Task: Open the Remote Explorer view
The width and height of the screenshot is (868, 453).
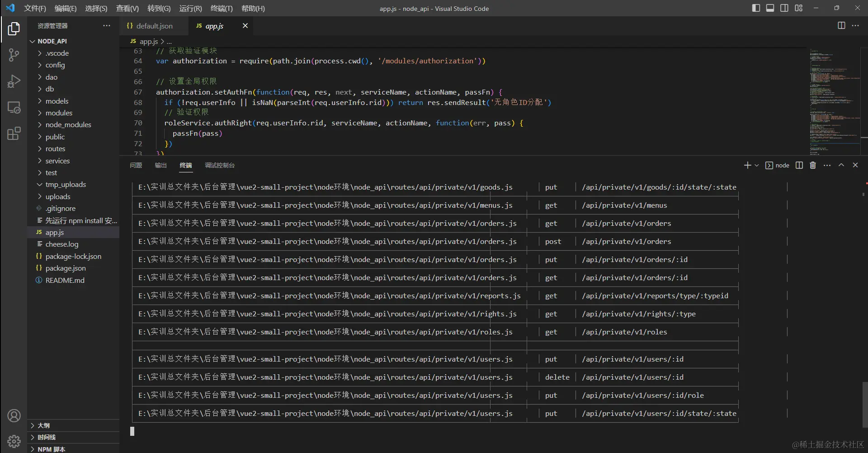Action: 14,108
